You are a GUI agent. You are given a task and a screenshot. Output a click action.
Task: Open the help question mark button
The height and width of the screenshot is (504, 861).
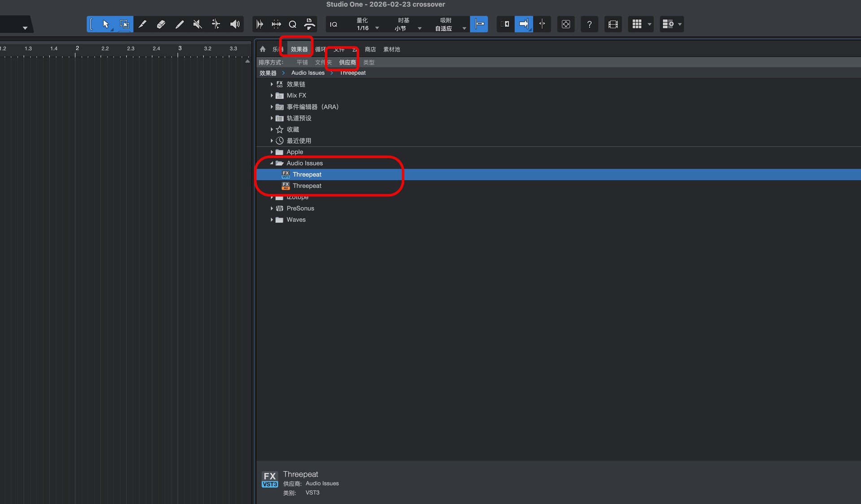click(x=589, y=24)
